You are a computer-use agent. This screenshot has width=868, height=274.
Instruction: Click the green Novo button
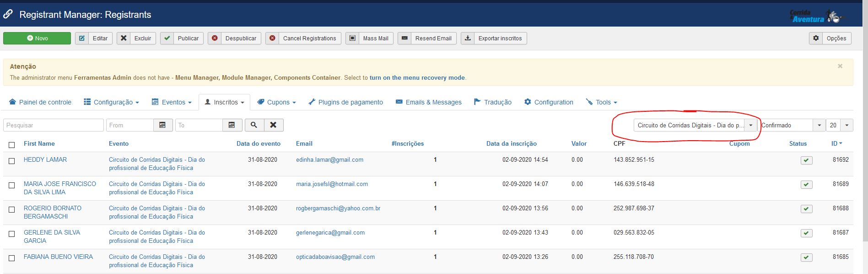coord(37,38)
